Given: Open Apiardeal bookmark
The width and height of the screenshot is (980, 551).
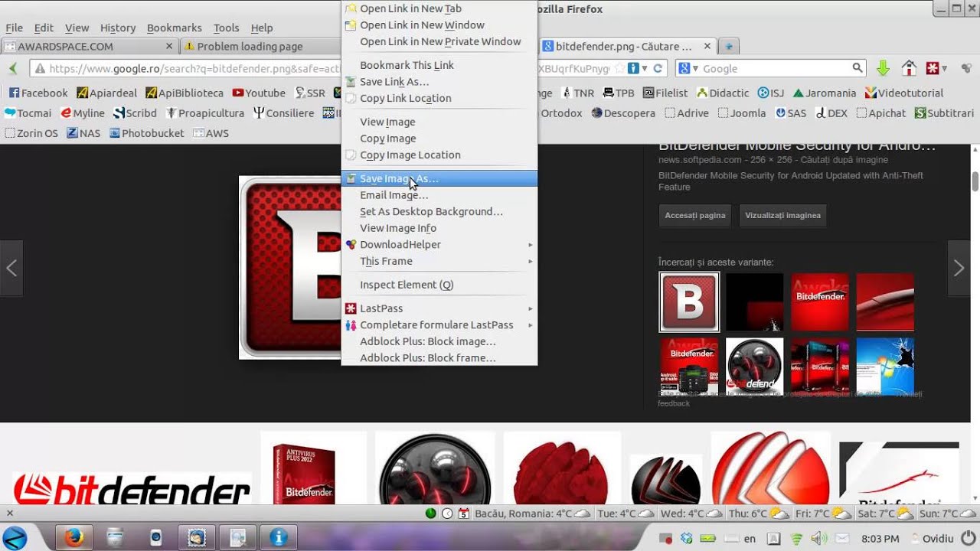Looking at the screenshot, I should tap(106, 93).
